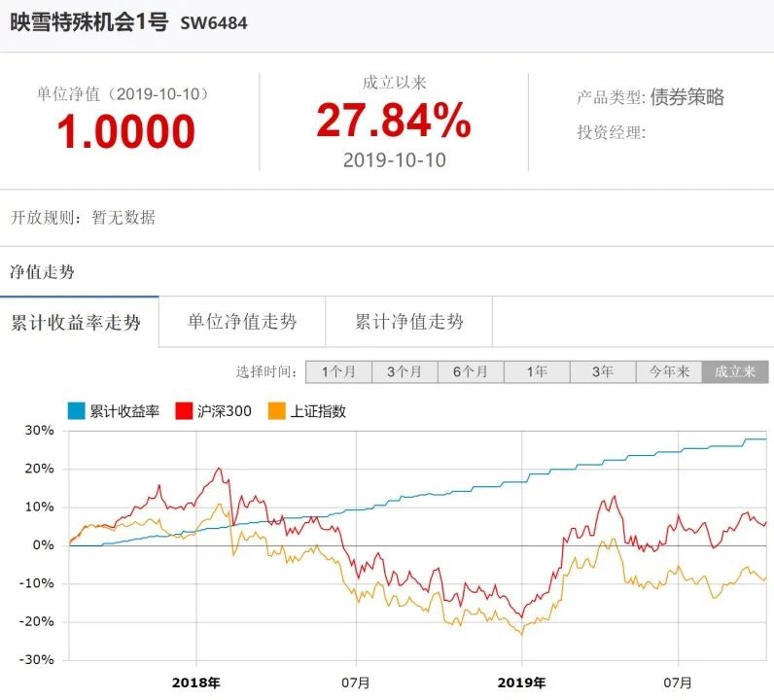Toggle the blue 累计收益率 legend swatch

pyautogui.click(x=77, y=411)
